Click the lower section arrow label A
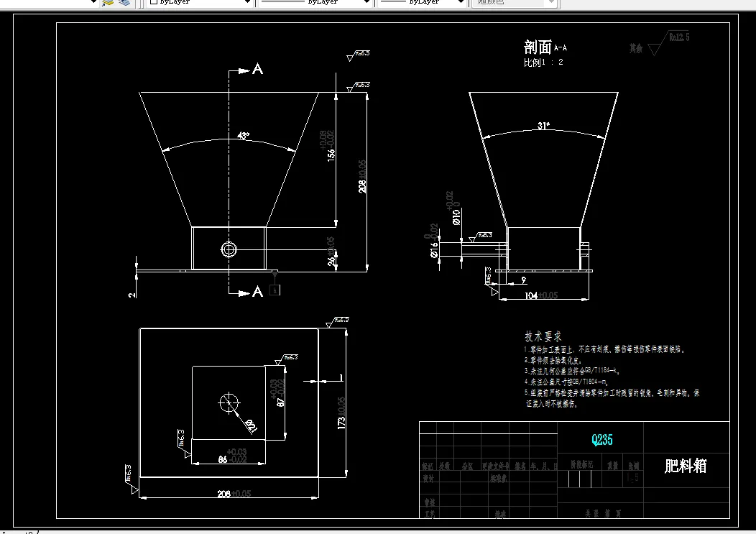756x534 pixels. click(258, 291)
